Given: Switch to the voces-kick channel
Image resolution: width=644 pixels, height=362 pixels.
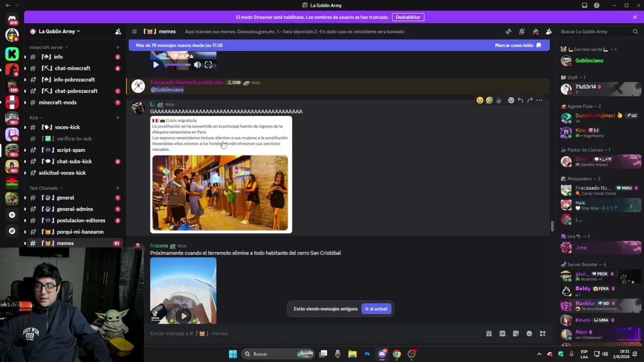Looking at the screenshot, I should click(x=73, y=127).
